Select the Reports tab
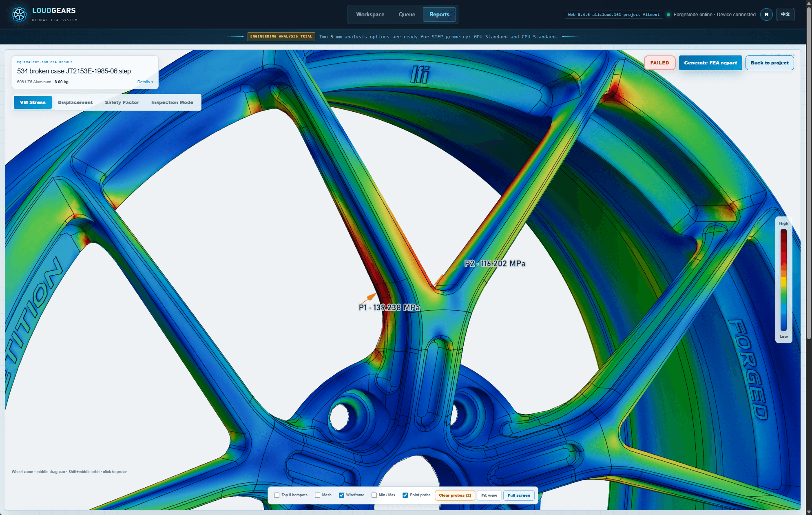The width and height of the screenshot is (812, 515). 439,14
